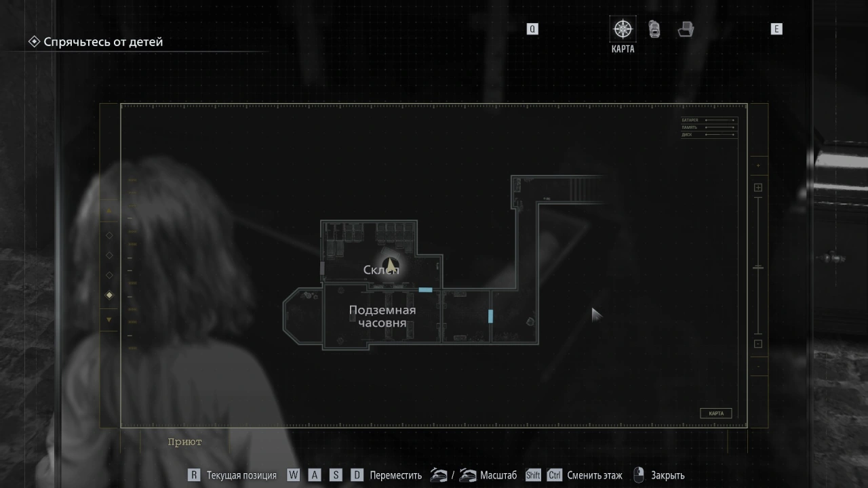
Task: Select the third floor diamond marker
Action: coord(109,275)
